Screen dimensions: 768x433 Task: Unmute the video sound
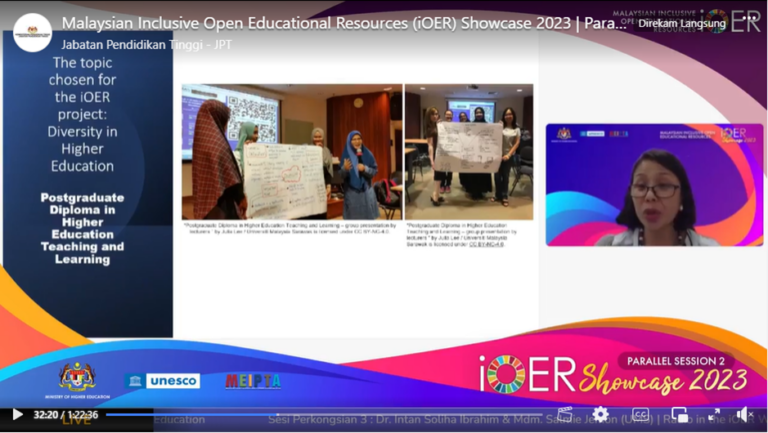(745, 414)
